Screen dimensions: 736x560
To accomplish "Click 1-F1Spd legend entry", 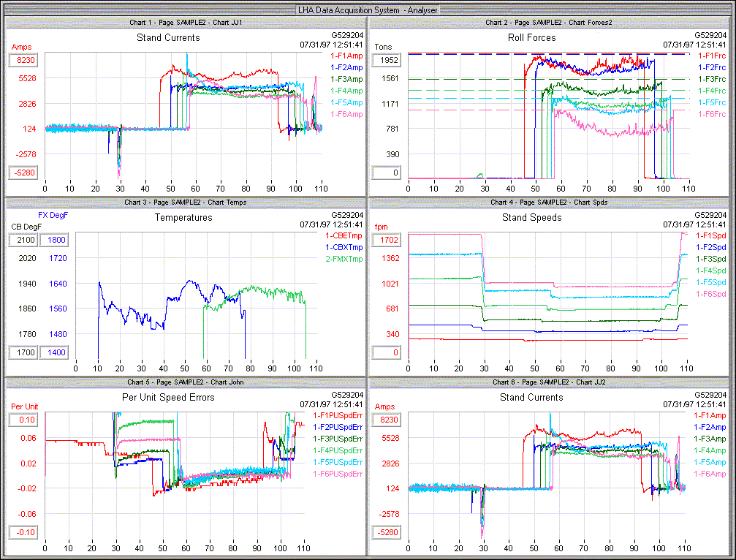I will (710, 235).
